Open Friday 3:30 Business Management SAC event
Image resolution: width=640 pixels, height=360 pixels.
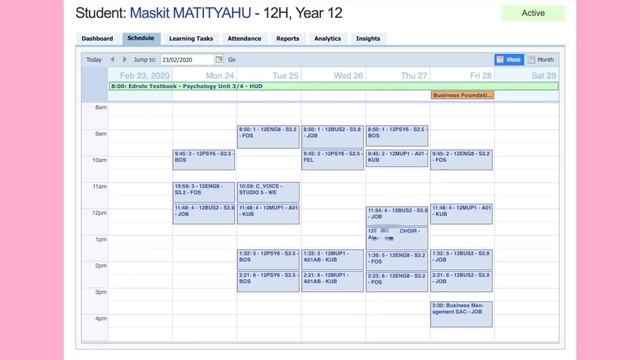point(461,314)
